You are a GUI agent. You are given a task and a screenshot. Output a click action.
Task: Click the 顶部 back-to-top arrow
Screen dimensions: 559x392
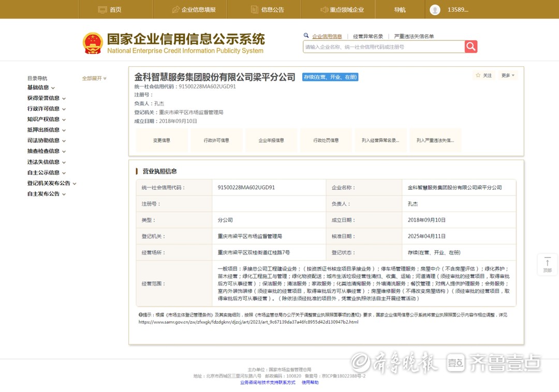click(x=548, y=264)
